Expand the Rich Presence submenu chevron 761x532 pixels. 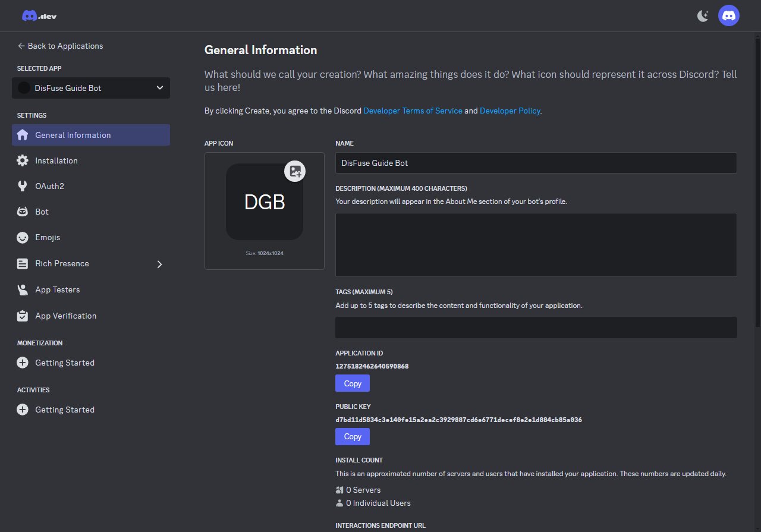[x=159, y=264]
